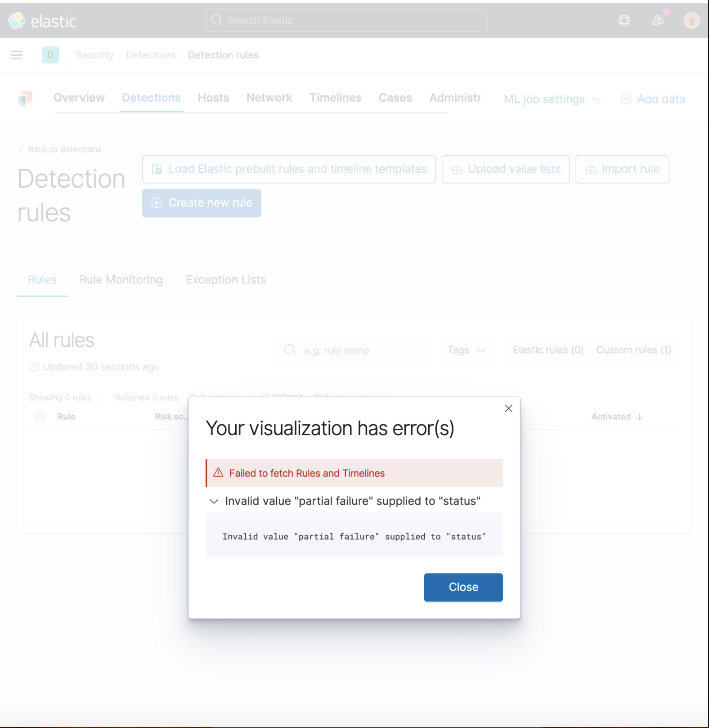Filter by Elastic rules (0)
The width and height of the screenshot is (709, 728).
548,350
